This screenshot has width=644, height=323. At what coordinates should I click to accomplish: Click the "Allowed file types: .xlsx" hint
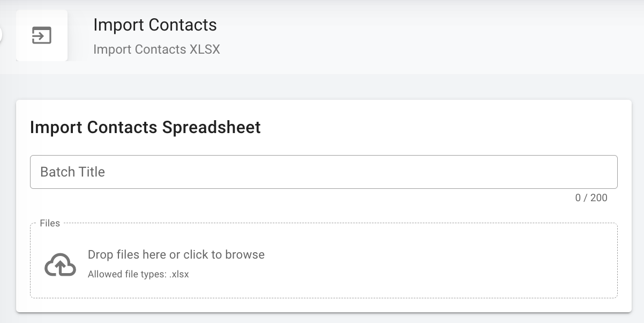[138, 274]
